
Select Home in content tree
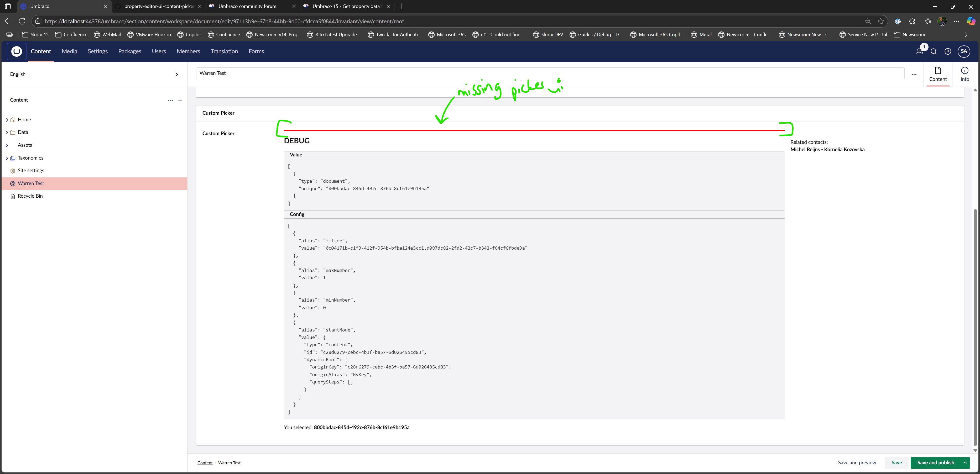point(24,120)
